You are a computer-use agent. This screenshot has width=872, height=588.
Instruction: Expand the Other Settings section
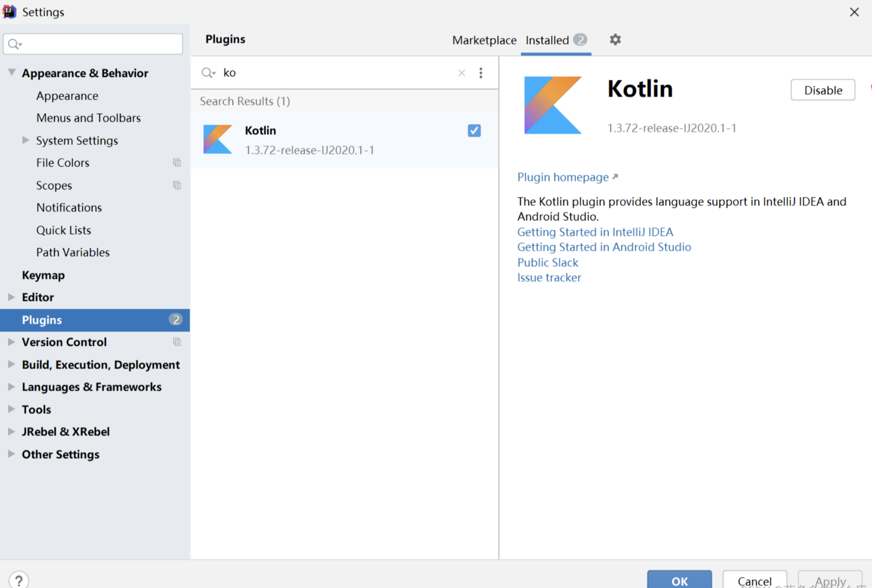(11, 454)
